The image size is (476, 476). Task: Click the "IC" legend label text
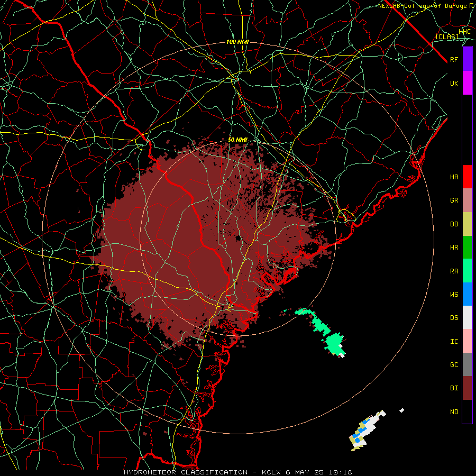[x=454, y=342]
